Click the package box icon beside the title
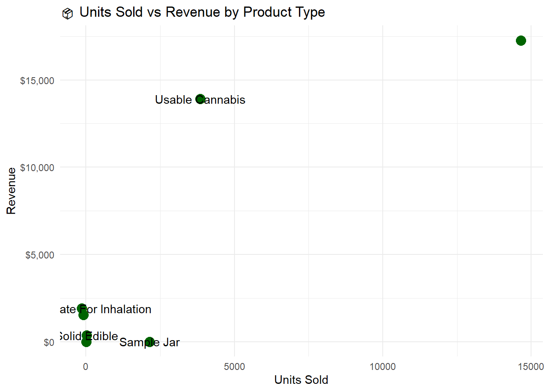Viewport: 549px width, 392px height. pos(67,14)
